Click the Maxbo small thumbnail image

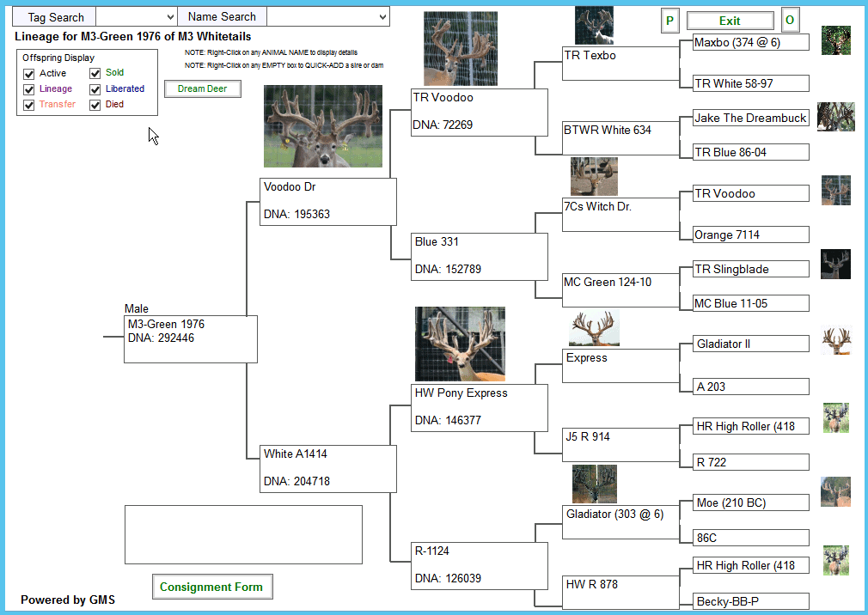click(x=835, y=40)
